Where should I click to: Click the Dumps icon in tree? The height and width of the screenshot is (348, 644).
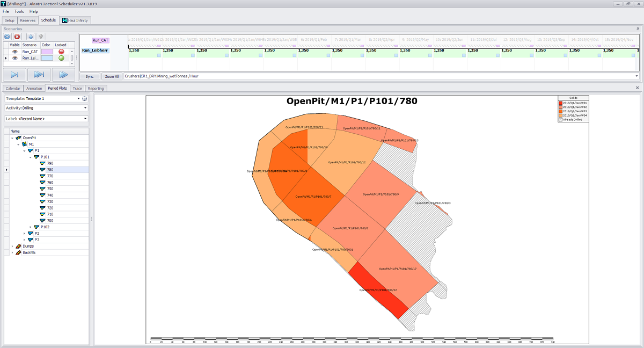point(19,246)
